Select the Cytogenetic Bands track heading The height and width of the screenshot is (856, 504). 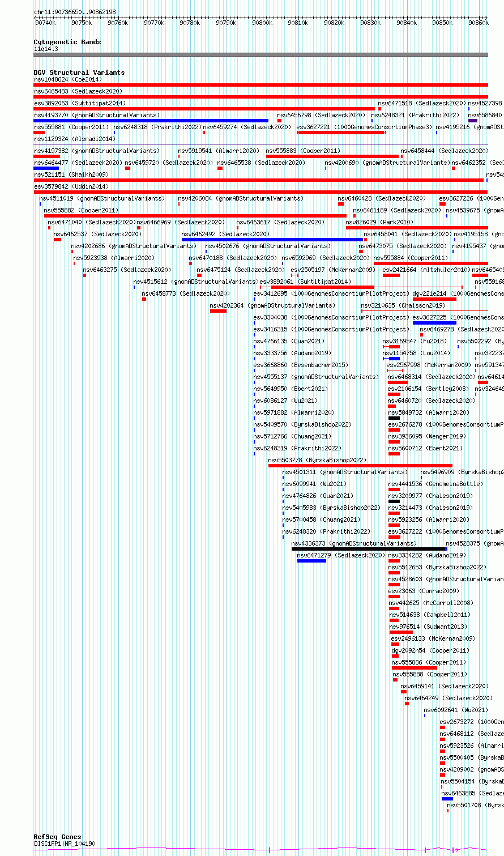point(67,42)
